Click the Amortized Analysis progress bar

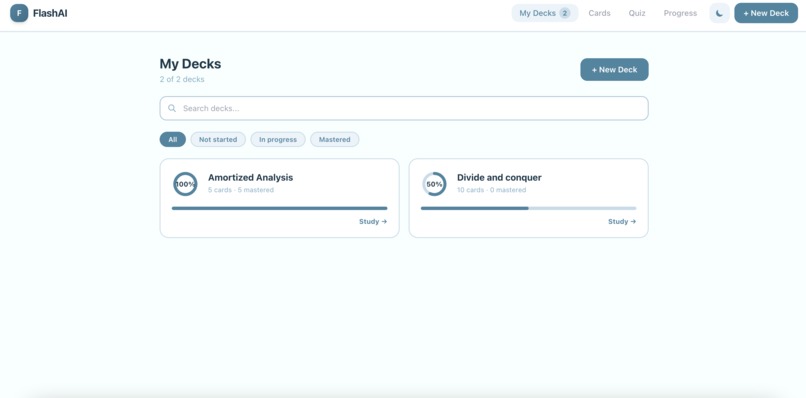pyautogui.click(x=280, y=208)
